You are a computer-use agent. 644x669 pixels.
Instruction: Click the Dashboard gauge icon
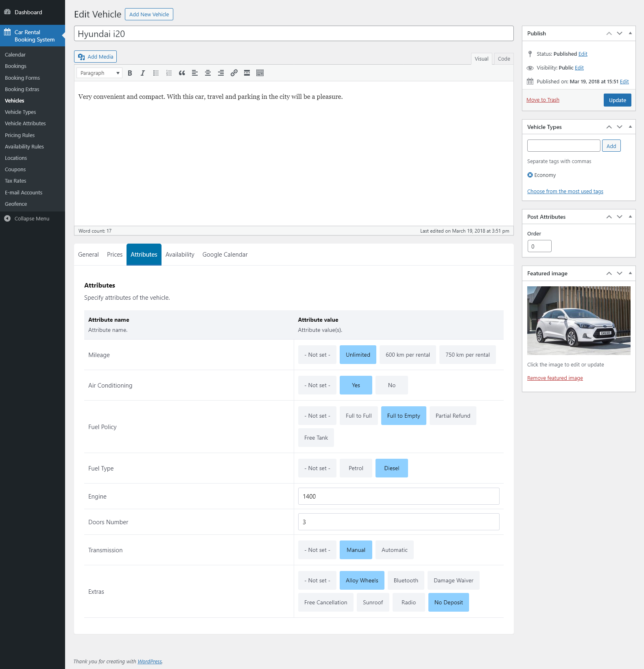7,12
